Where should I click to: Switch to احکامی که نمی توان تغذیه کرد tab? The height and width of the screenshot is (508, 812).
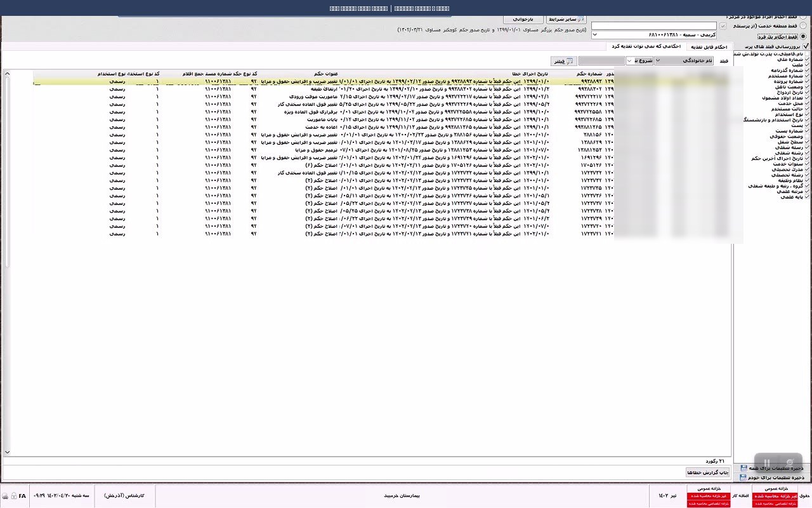(x=645, y=47)
